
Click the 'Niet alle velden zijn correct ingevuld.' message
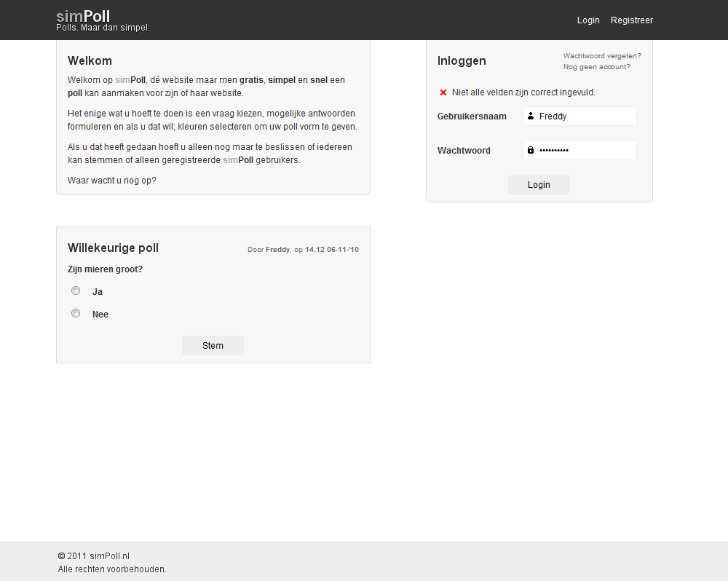(523, 92)
